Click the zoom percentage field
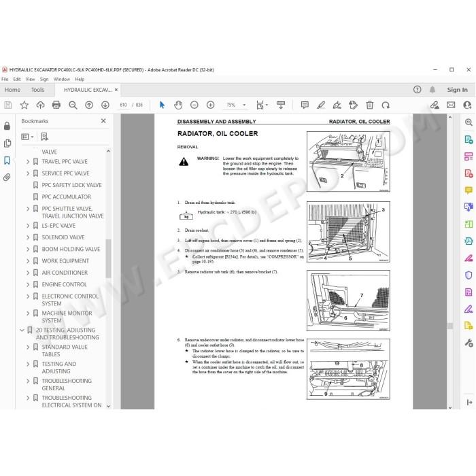 [231, 105]
